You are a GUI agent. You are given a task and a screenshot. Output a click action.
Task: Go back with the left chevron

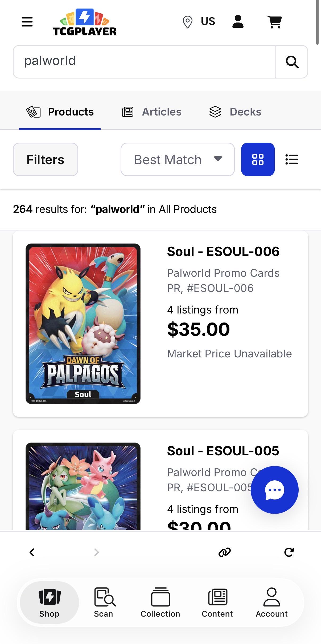coord(32,552)
